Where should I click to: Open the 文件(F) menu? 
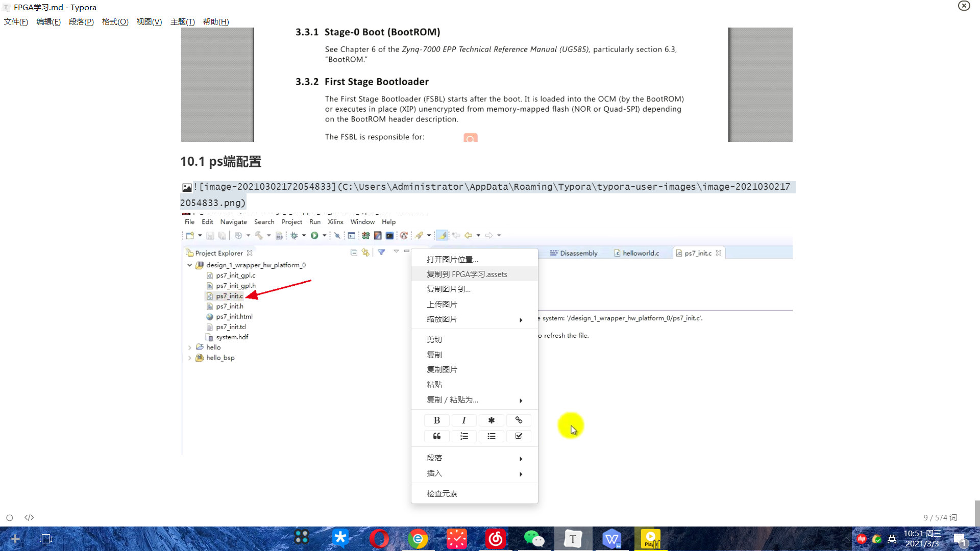[16, 22]
